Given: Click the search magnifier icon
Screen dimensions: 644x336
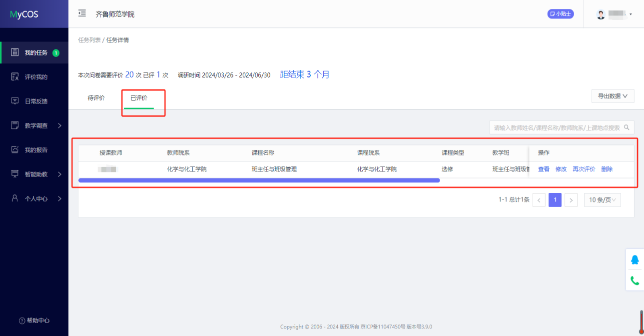Looking at the screenshot, I should [x=627, y=127].
